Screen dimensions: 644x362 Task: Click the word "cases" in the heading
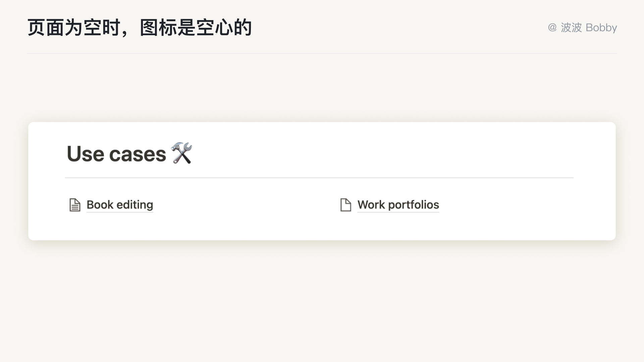tap(138, 154)
